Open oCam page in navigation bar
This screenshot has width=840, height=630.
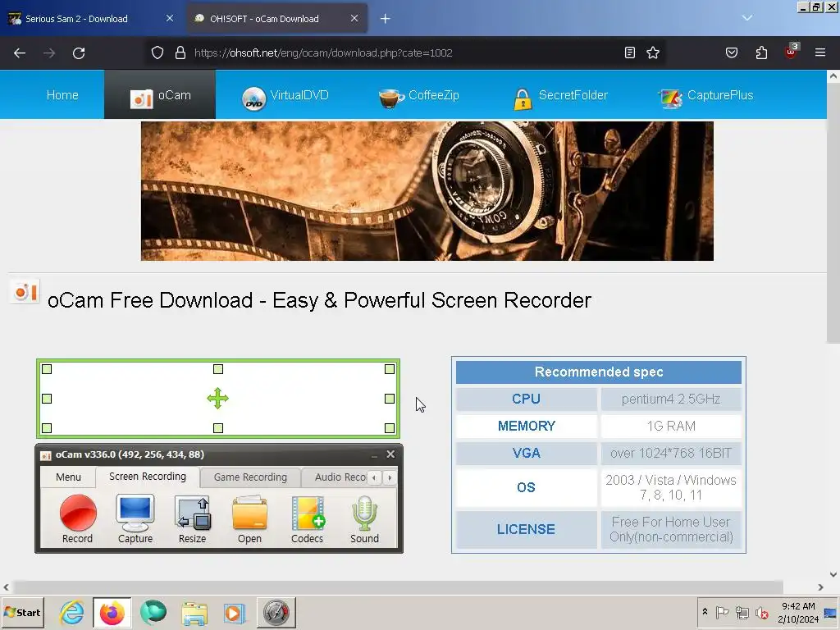click(x=160, y=95)
